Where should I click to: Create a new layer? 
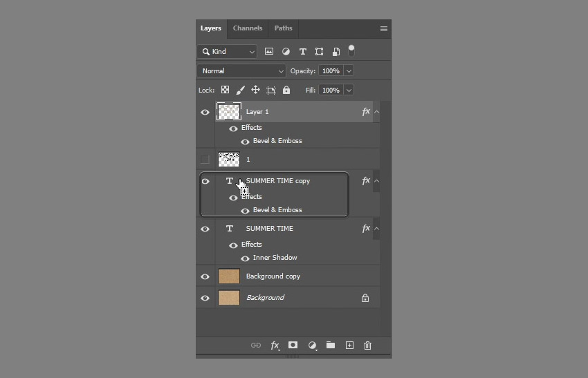point(349,345)
